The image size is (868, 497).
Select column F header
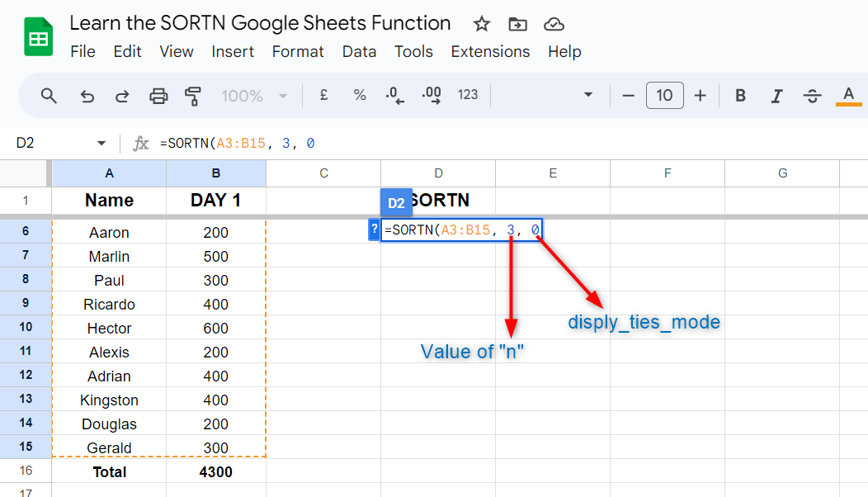[x=668, y=173]
